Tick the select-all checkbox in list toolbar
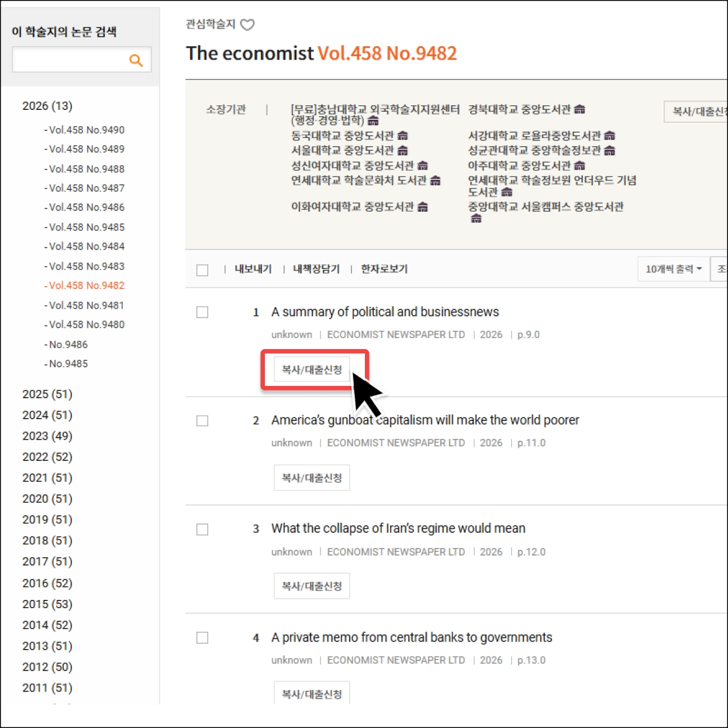Viewport: 728px width, 728px height. coord(202,270)
